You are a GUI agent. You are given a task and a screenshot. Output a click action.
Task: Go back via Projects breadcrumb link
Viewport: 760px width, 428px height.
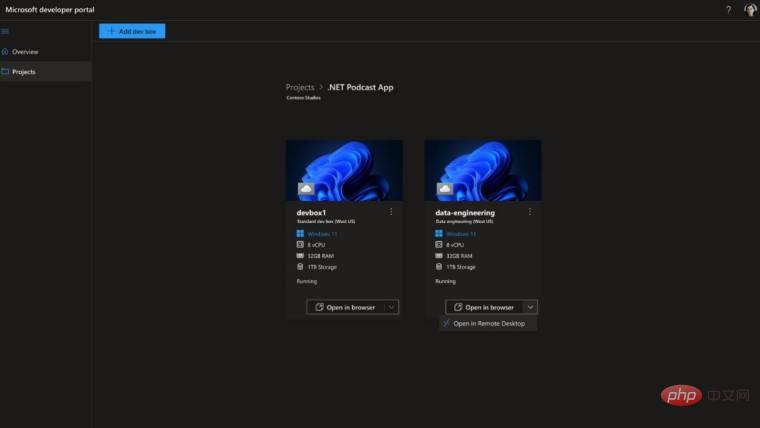[x=300, y=87]
